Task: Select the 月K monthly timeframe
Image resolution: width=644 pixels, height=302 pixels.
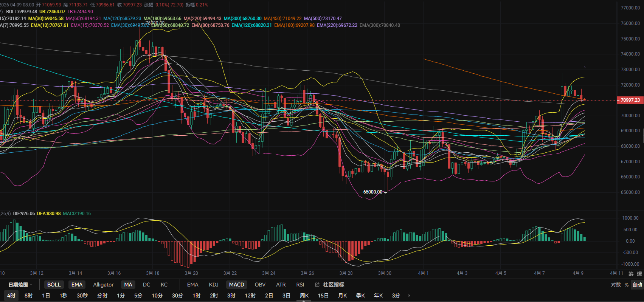Action: pos(342,296)
